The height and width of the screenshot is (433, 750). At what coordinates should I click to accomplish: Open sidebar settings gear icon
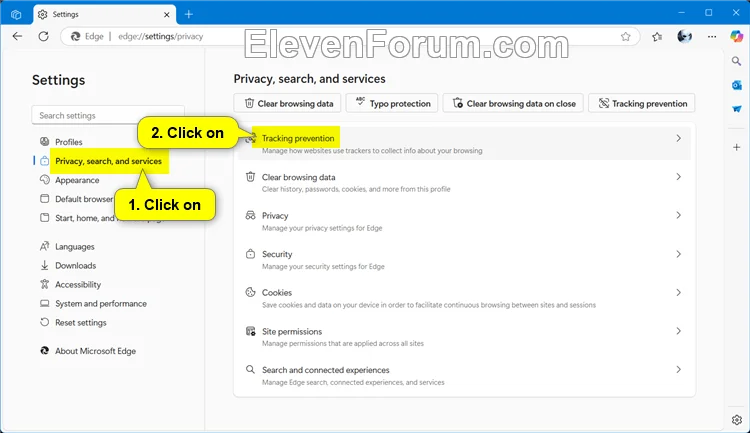coord(737,420)
